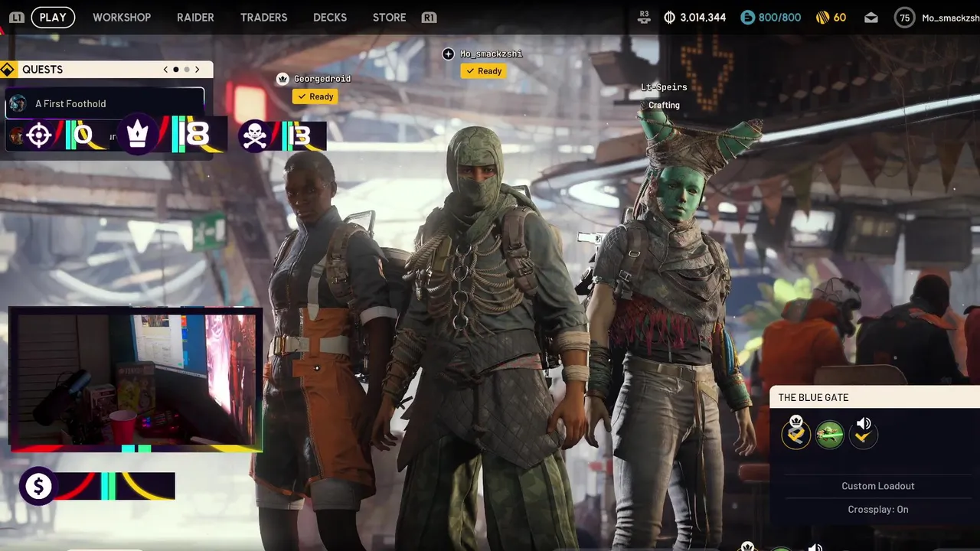Image resolution: width=980 pixels, height=551 pixels.
Task: Toggle the Ready badge under Mo_smackzshi
Action: coord(483,71)
